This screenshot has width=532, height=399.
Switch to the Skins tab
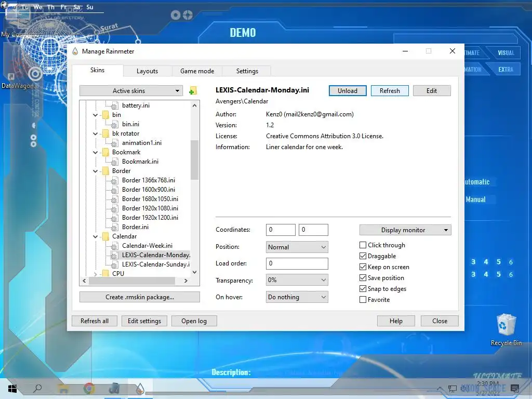click(97, 70)
